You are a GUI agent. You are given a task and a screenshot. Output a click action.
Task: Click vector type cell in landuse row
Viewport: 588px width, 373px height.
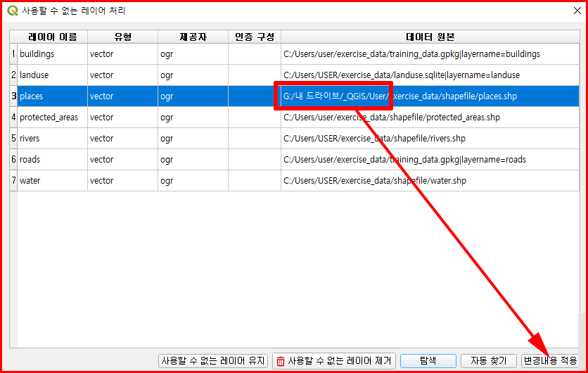pyautogui.click(x=122, y=75)
